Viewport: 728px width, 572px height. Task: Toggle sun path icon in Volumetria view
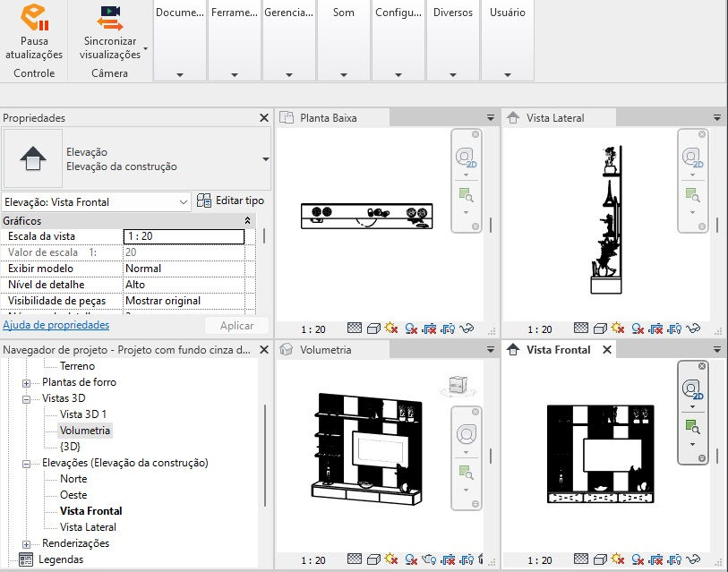point(391,559)
